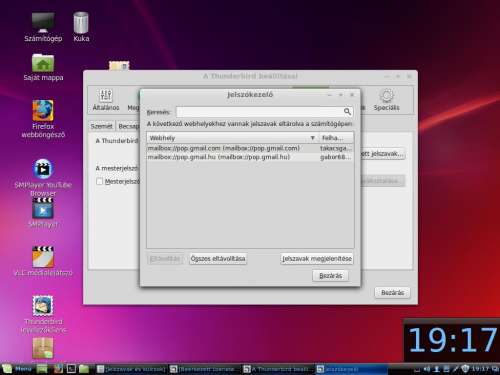Screen dimensions: 500x375
Task: Click the 19:17 tray clock
Action: pos(480,369)
